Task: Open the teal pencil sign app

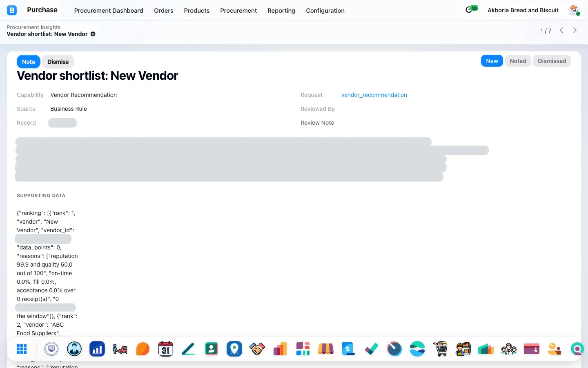Action: tap(189, 349)
